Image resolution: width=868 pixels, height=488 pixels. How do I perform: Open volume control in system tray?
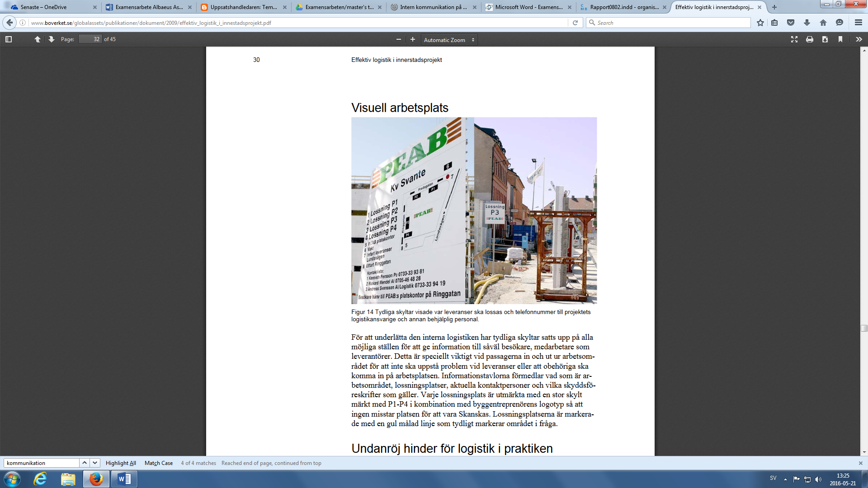pos(818,479)
